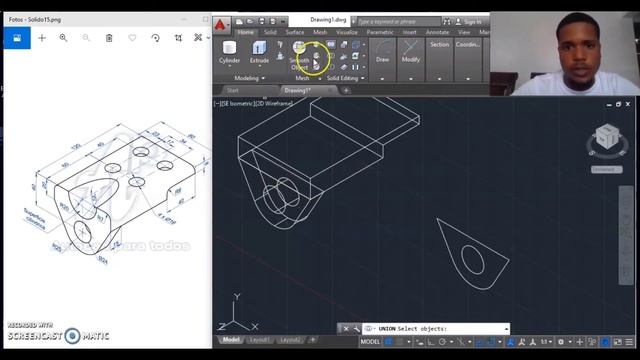Image resolution: width=640 pixels, height=360 pixels.
Task: Toggle object snap tracking in the status bar
Action: click(x=480, y=342)
